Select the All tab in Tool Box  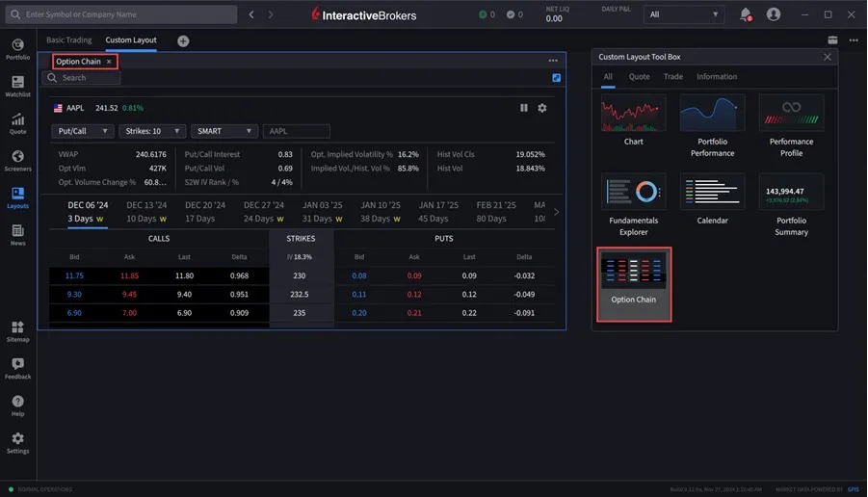[608, 76]
